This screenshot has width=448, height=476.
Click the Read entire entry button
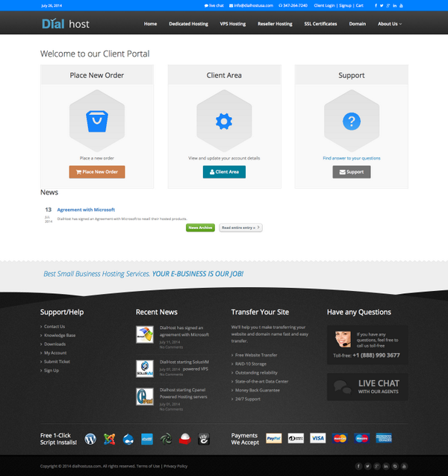pos(240,228)
